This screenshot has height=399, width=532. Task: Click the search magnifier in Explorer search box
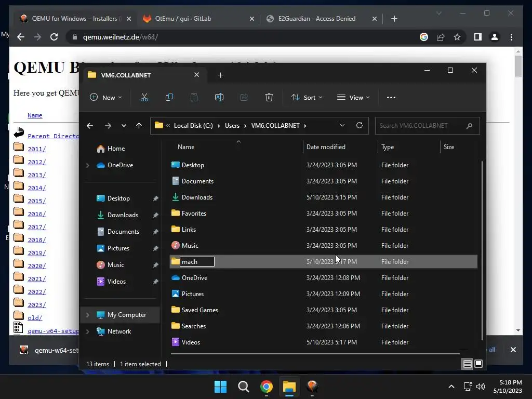[x=470, y=126]
